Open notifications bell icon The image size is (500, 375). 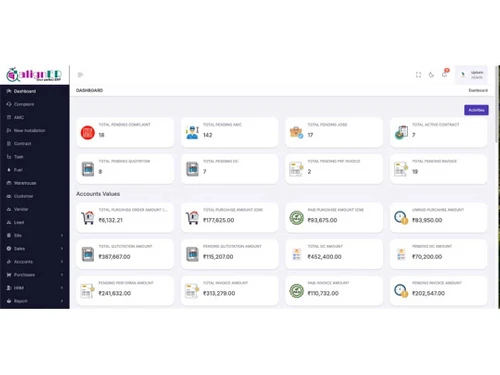(445, 74)
